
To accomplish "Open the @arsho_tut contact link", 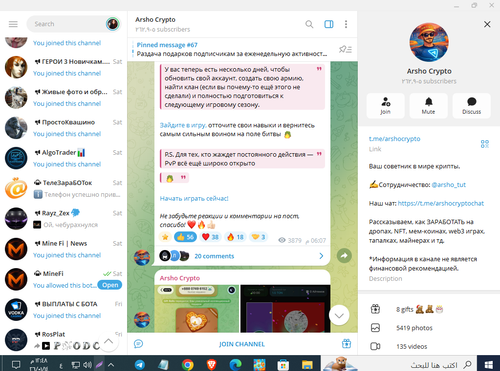I will [448, 185].
